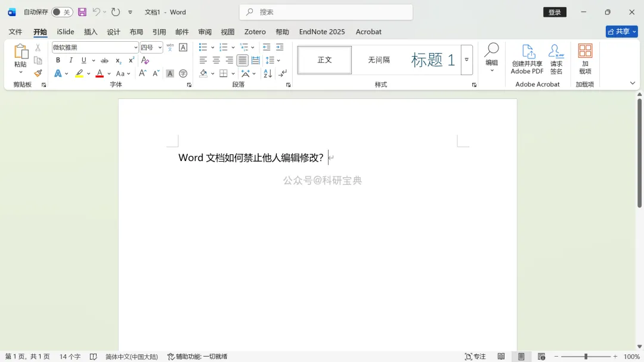Toggle Underline formatting
Image resolution: width=644 pixels, height=362 pixels.
coord(84,60)
